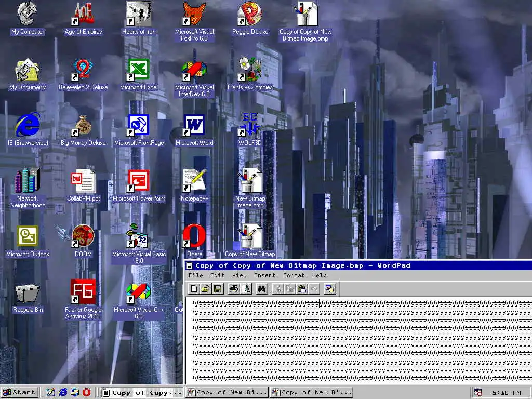This screenshot has width=532, height=399.
Task: Select the Hearts of Iron shortcut
Action: (x=138, y=18)
